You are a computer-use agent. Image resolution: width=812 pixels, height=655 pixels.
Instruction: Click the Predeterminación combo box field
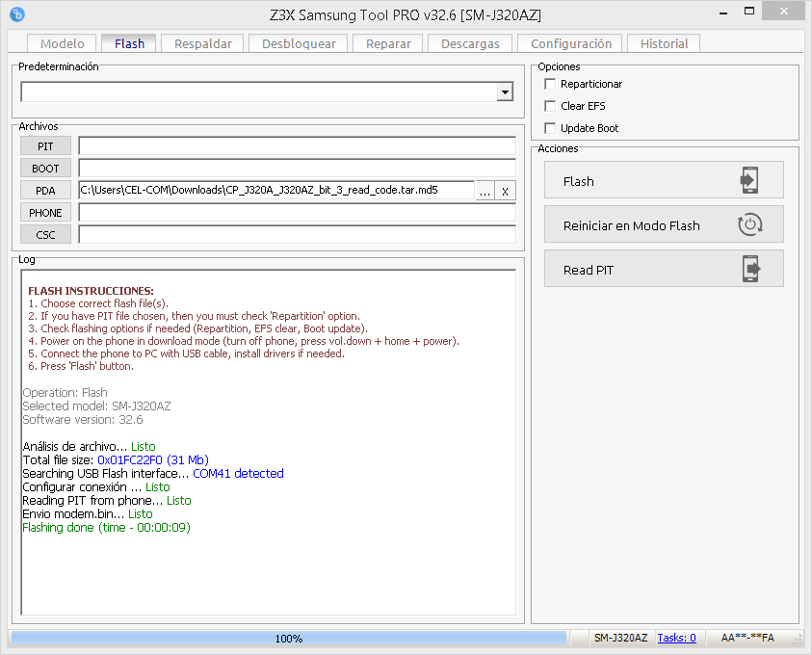pos(267,92)
